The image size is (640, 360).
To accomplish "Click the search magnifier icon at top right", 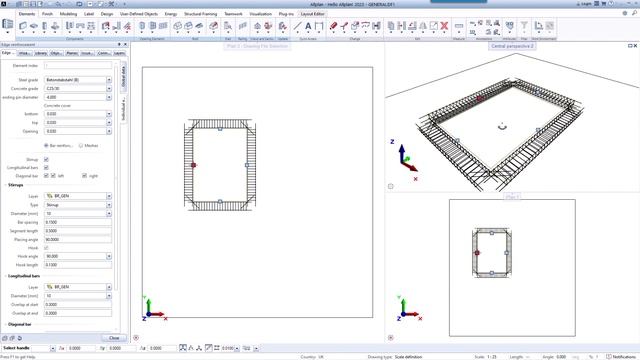I will coord(634,13).
